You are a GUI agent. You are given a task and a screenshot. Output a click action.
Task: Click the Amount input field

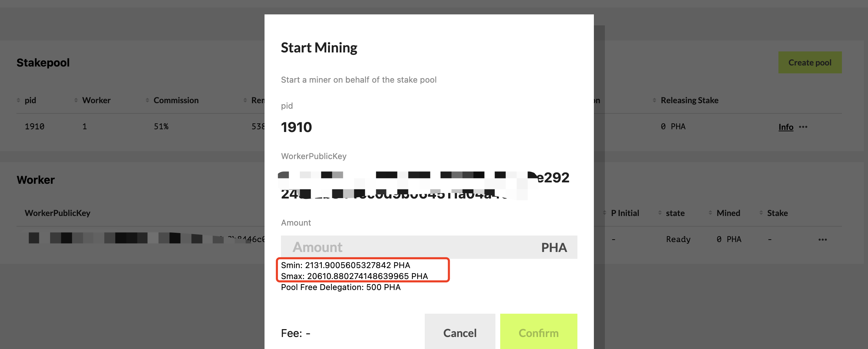click(429, 247)
